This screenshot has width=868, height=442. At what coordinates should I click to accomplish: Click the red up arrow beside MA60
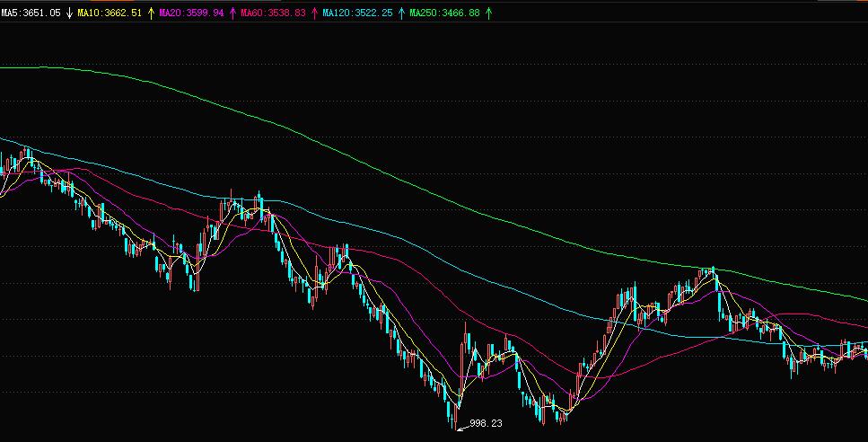pyautogui.click(x=315, y=13)
